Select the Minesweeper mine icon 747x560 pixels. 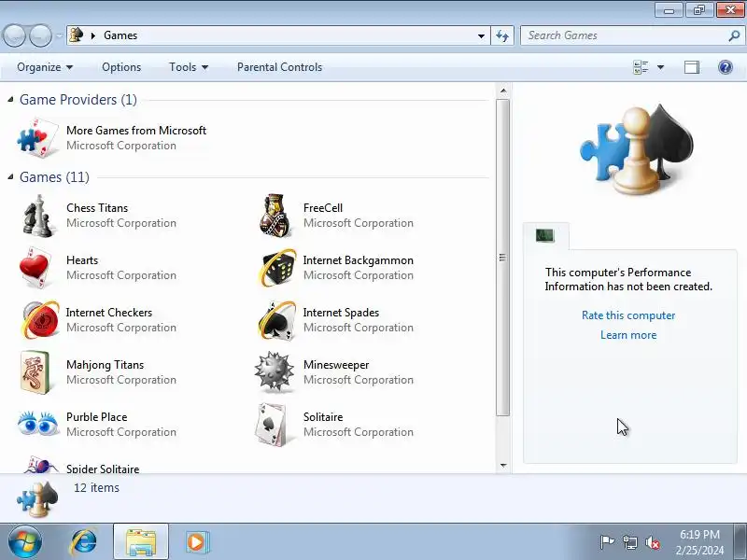[274, 371]
